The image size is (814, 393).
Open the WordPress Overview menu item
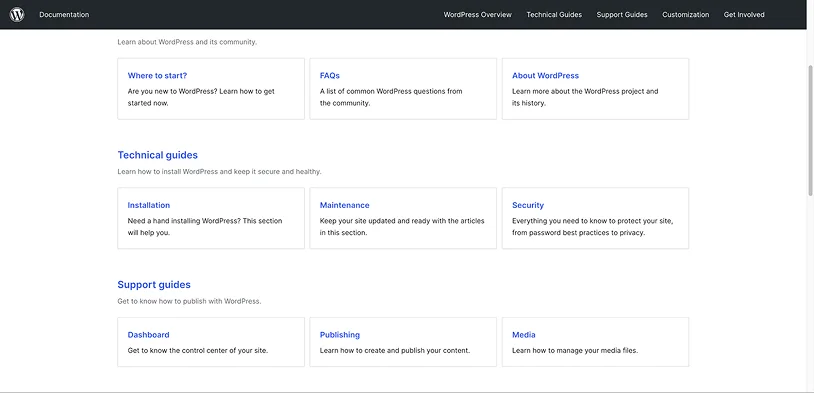477,15
